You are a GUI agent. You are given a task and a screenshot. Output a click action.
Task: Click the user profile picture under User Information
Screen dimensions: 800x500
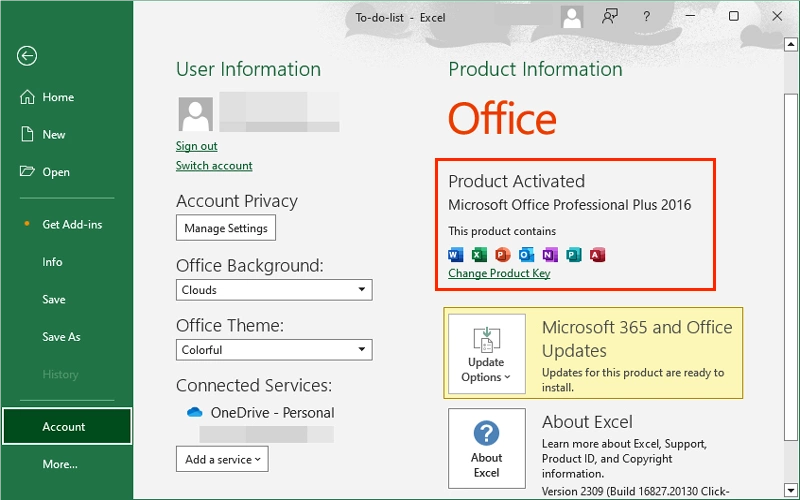[x=195, y=114]
